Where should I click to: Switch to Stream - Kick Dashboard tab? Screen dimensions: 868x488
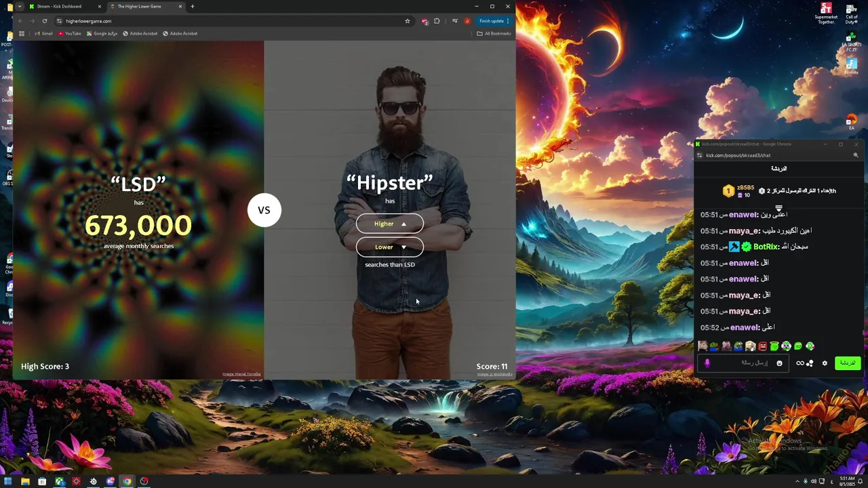pyautogui.click(x=64, y=6)
